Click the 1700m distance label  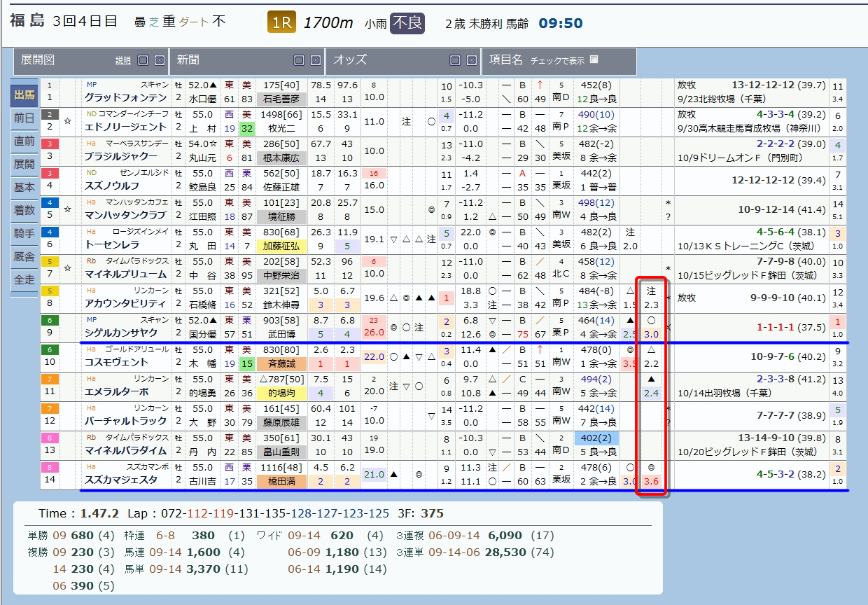[x=328, y=23]
